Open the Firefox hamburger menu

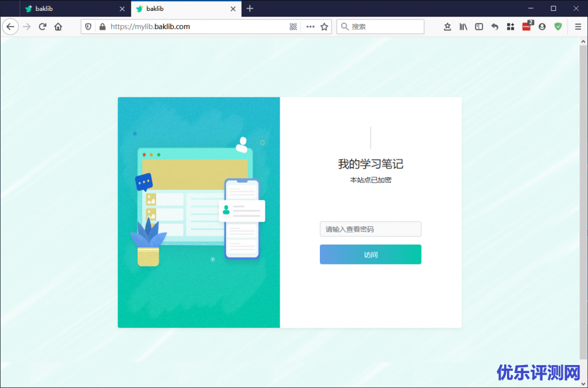tap(578, 26)
